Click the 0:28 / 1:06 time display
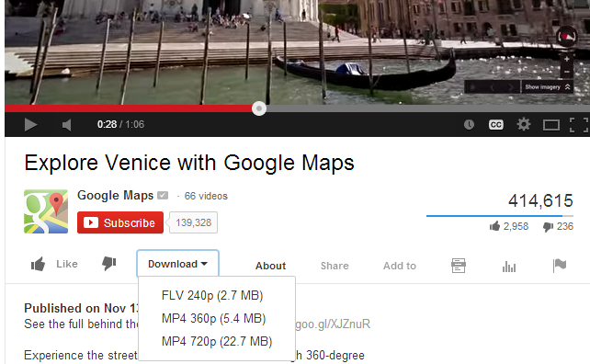Image resolution: width=590 pixels, height=364 pixels. click(120, 125)
